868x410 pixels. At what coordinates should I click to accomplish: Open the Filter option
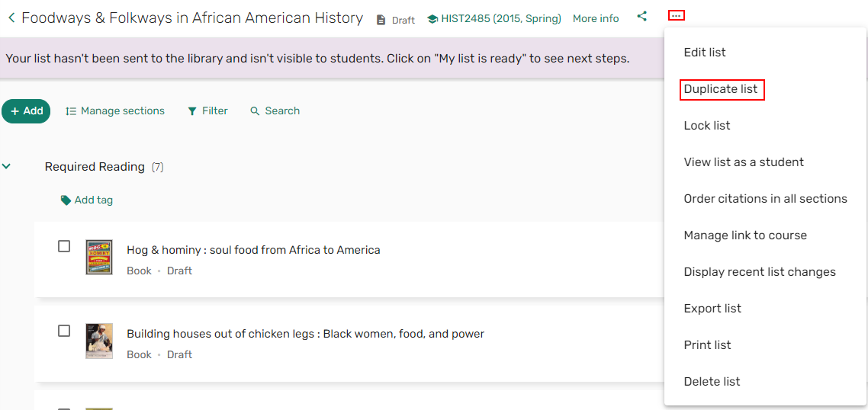click(x=207, y=111)
